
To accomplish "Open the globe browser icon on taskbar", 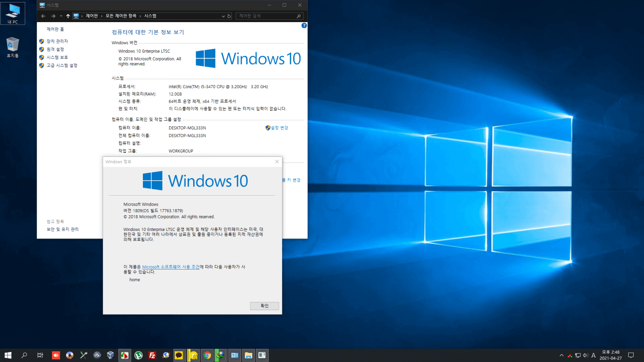I will pyautogui.click(x=166, y=355).
